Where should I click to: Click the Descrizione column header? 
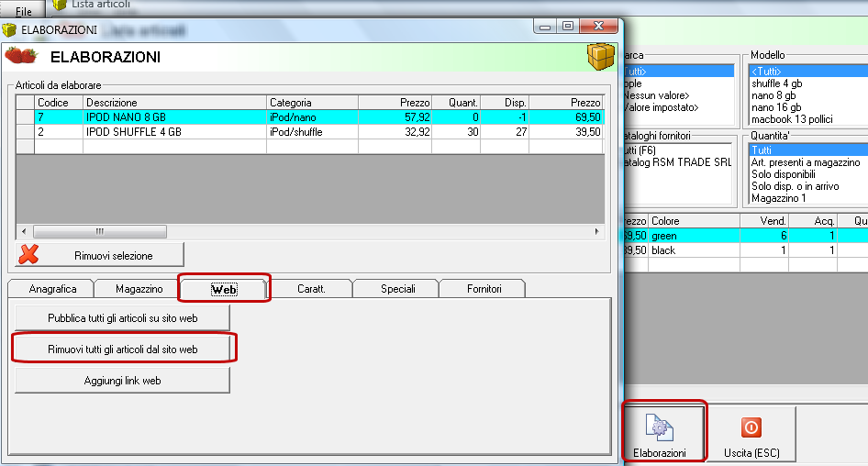174,103
